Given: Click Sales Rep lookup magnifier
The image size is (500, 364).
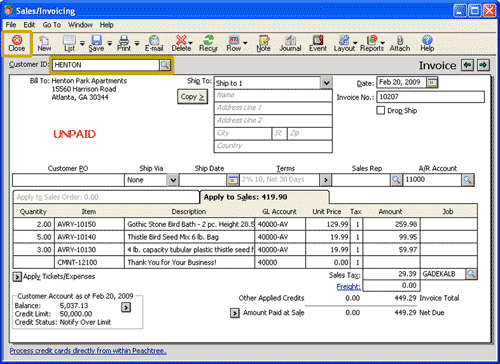Looking at the screenshot, I should pyautogui.click(x=396, y=180).
